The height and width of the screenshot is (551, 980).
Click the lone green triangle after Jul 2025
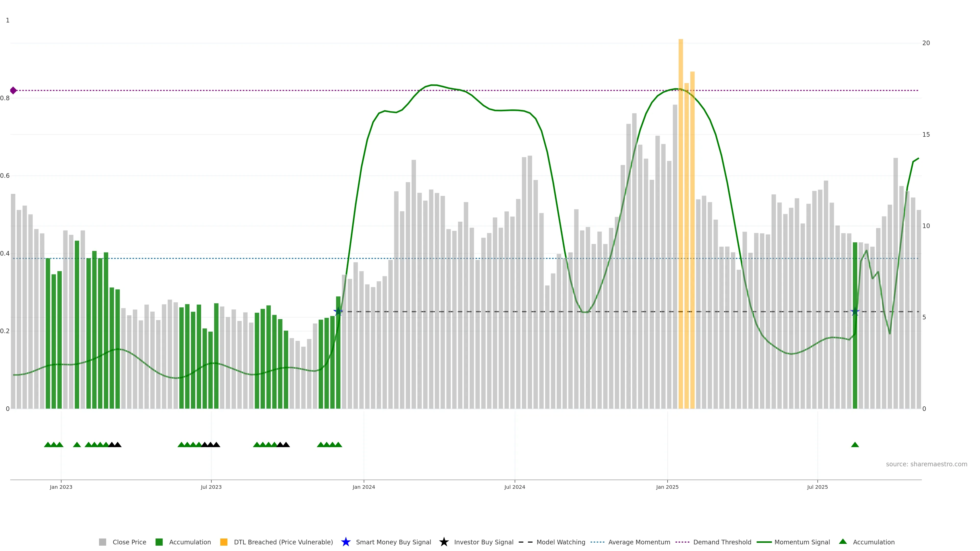coord(855,445)
